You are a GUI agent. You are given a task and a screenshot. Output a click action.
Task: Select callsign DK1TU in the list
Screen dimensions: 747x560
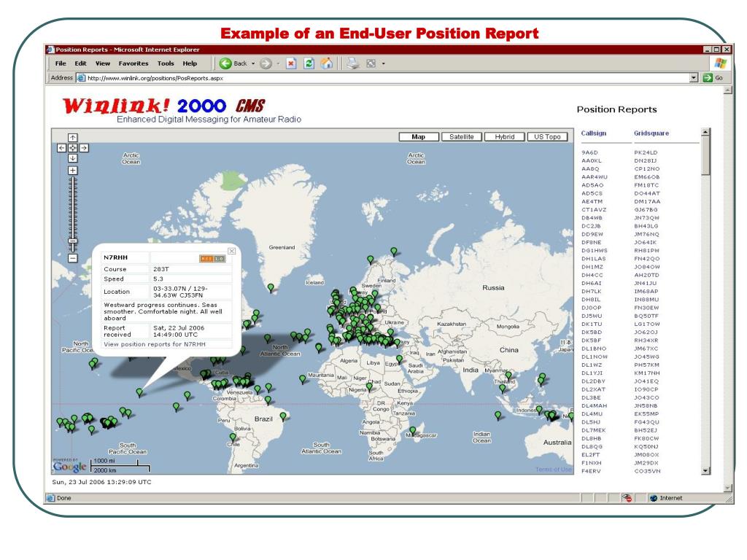point(592,324)
